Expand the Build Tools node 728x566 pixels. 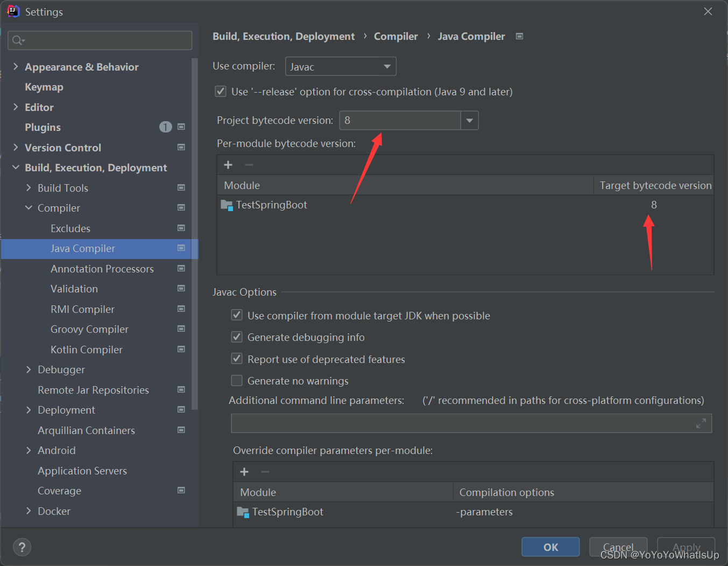[29, 187]
